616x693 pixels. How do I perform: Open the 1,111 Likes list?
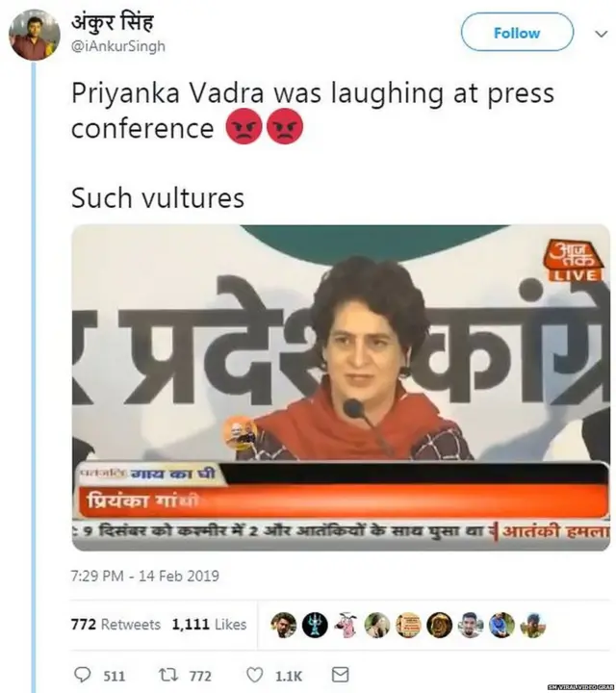click(x=209, y=625)
